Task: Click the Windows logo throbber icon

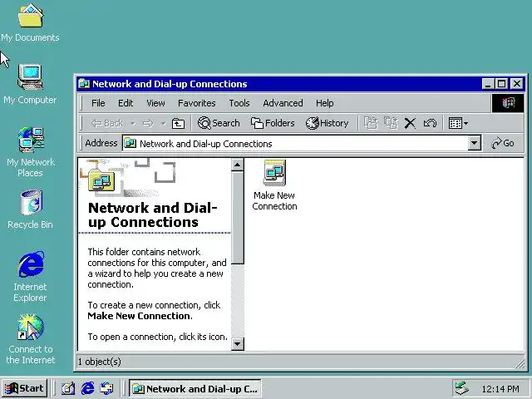Action: 508,103
